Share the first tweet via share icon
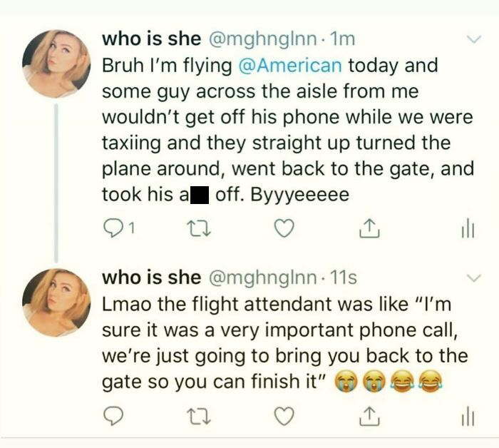Image resolution: width=499 pixels, height=448 pixels. point(369,228)
